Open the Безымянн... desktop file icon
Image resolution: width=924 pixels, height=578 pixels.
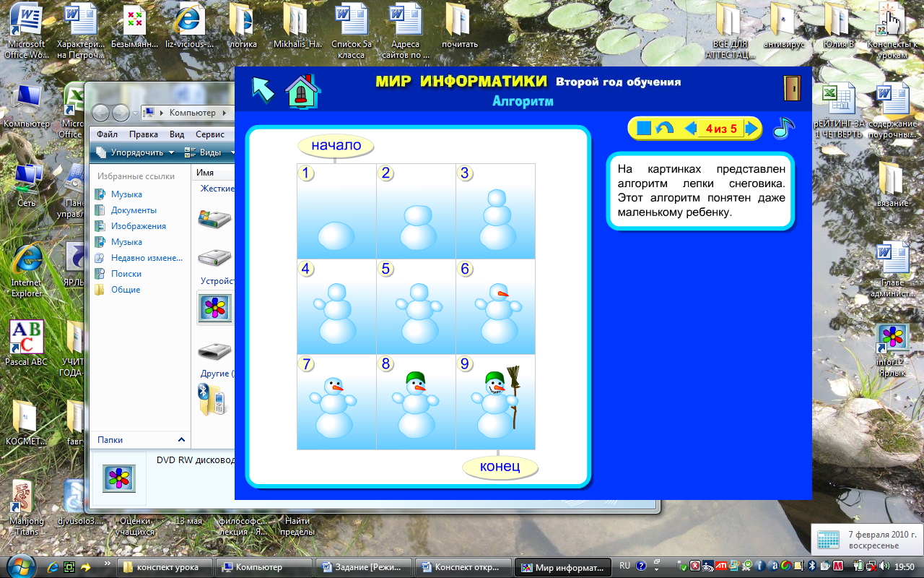[135, 26]
